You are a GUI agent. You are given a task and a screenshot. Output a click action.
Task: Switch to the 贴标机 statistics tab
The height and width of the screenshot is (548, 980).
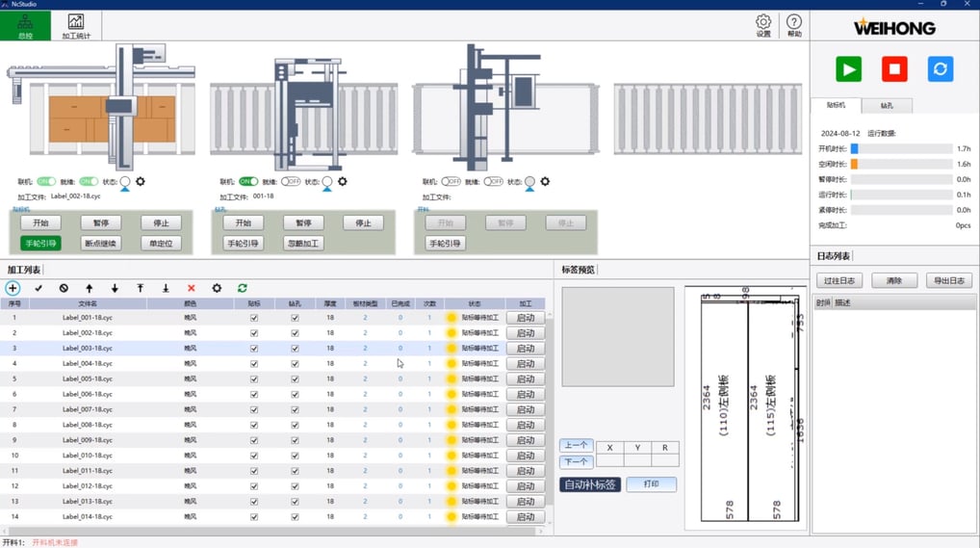[x=836, y=105]
